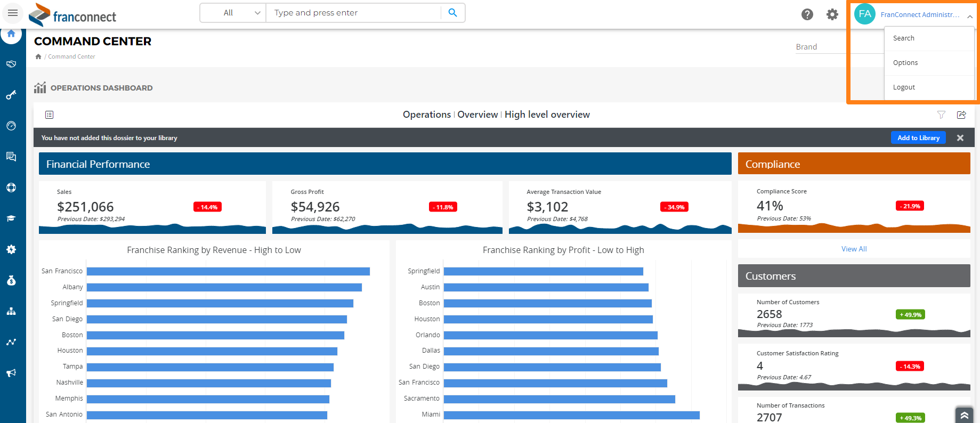Expand the All search category dropdown
The image size is (980, 423).
click(x=233, y=13)
